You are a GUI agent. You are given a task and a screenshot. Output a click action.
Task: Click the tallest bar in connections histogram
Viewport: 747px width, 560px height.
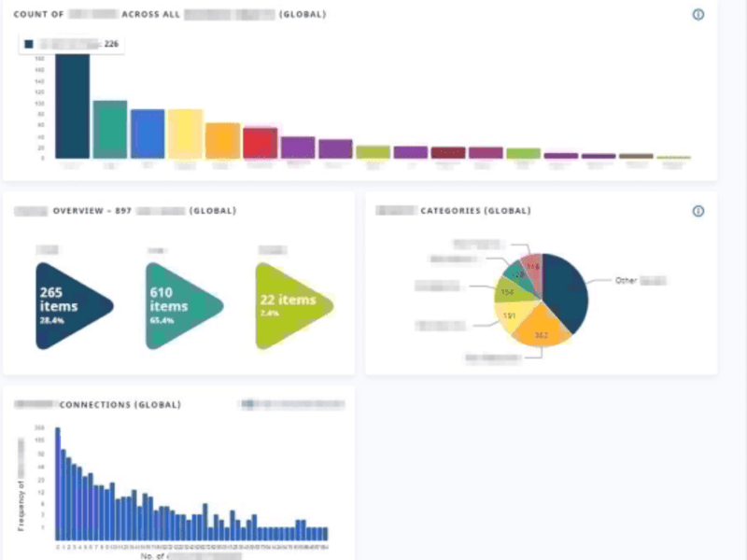(x=58, y=483)
